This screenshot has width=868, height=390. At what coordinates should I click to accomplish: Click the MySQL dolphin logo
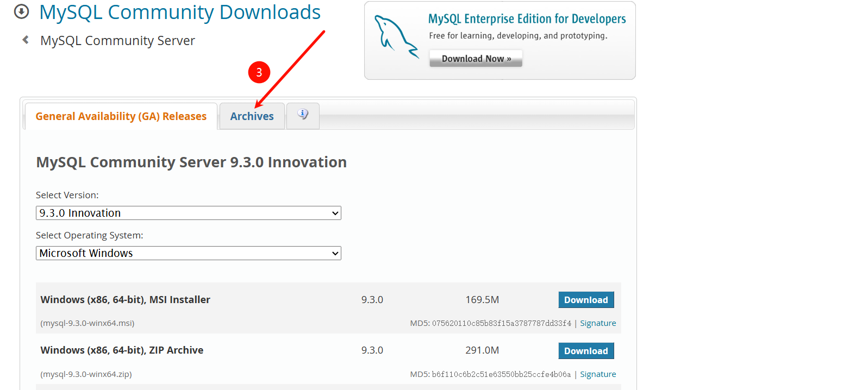pos(396,36)
